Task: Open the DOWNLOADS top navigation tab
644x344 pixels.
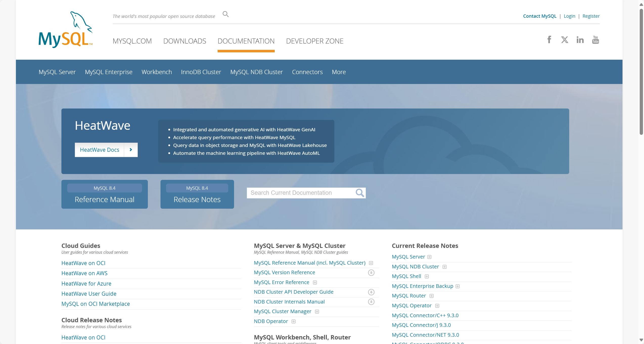Action: click(x=185, y=41)
